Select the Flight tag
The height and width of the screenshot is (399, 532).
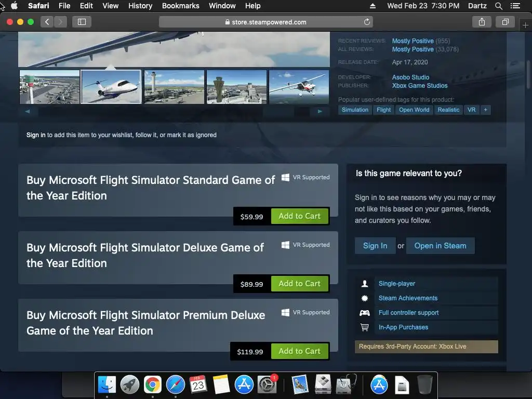pyautogui.click(x=384, y=110)
